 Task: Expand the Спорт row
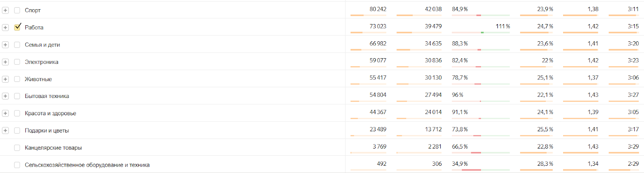[5, 10]
